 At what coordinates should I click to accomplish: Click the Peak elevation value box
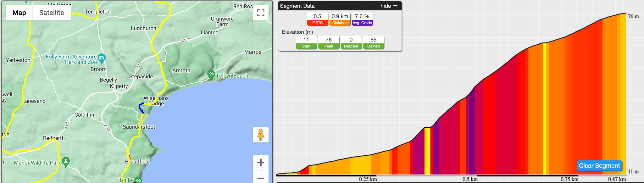pos(329,42)
